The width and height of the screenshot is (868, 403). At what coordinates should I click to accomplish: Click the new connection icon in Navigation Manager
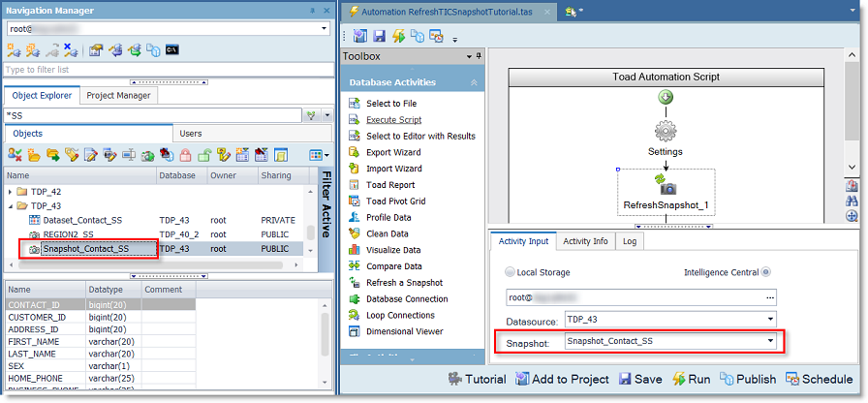(x=14, y=50)
